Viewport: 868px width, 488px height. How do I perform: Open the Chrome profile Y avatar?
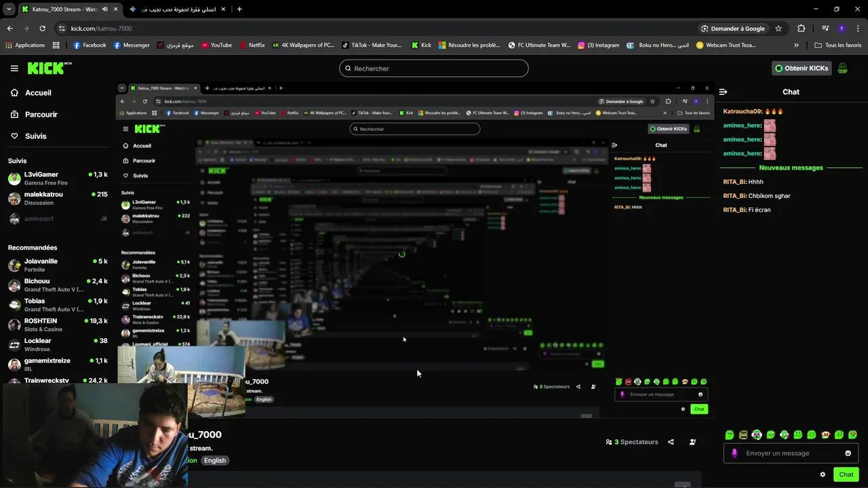click(842, 28)
